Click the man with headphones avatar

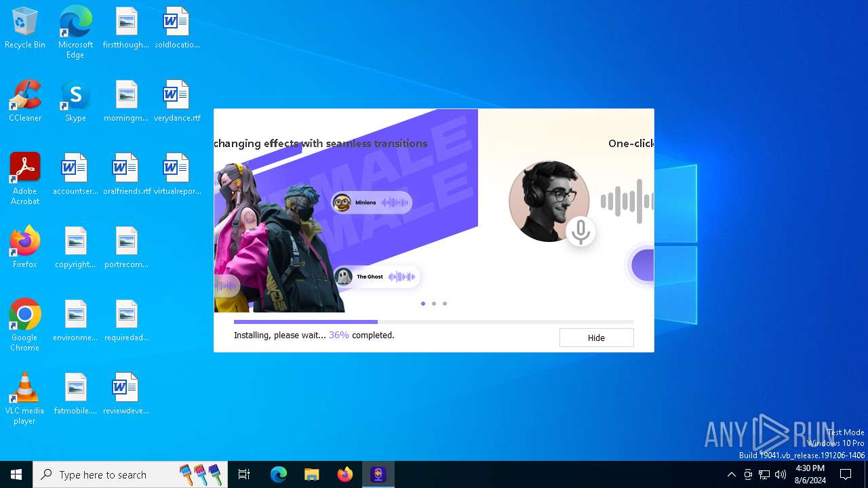pyautogui.click(x=549, y=201)
